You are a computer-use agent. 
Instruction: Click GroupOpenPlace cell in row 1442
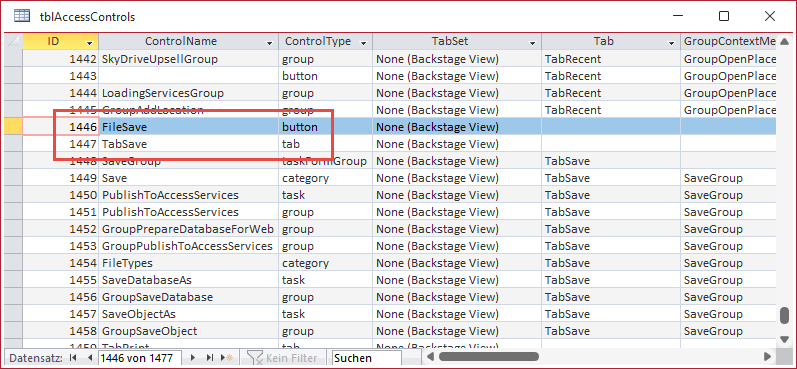tap(729, 59)
